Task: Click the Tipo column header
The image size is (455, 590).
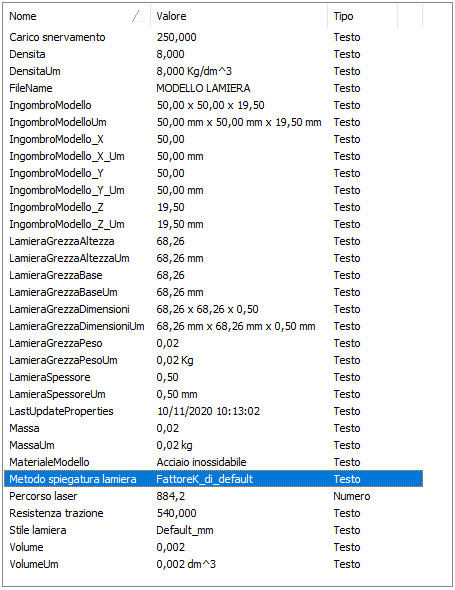Action: pos(362,16)
